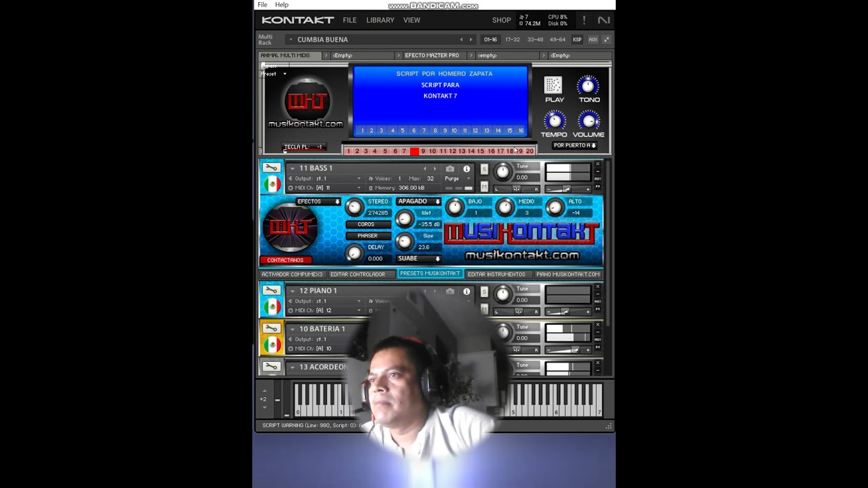The image size is (868, 488).
Task: Open the wrench editor for 13 ACORDEON
Action: point(271,367)
